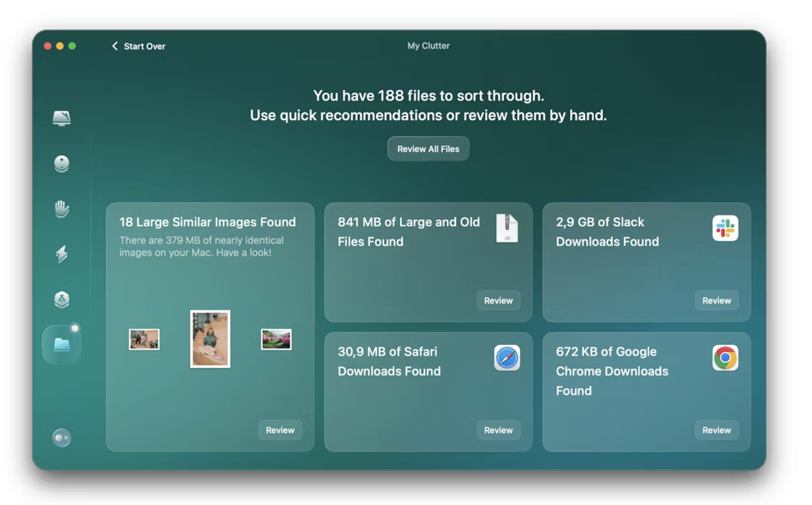Open the Protection hand icon
This screenshot has height=505, width=812.
point(61,209)
